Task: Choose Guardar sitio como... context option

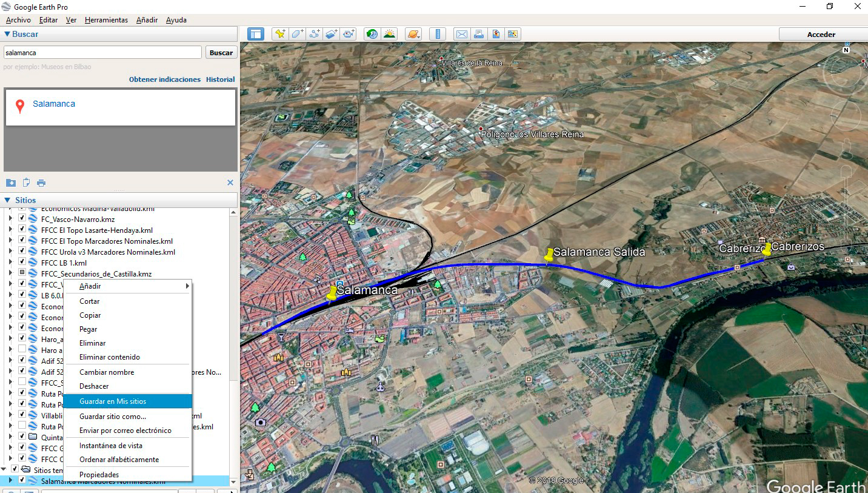Action: (128, 417)
